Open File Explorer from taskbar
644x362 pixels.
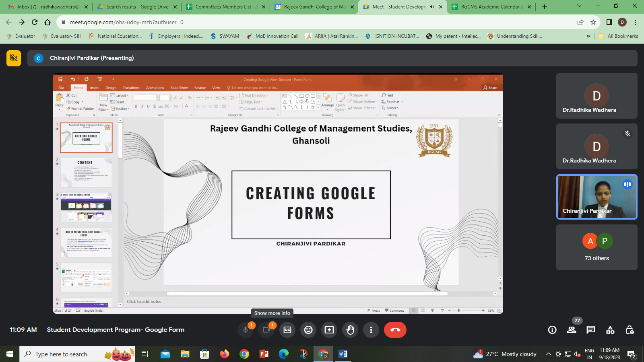[x=185, y=354]
